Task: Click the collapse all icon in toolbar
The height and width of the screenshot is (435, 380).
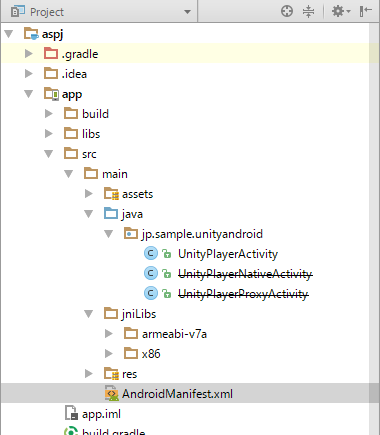Action: 308,11
